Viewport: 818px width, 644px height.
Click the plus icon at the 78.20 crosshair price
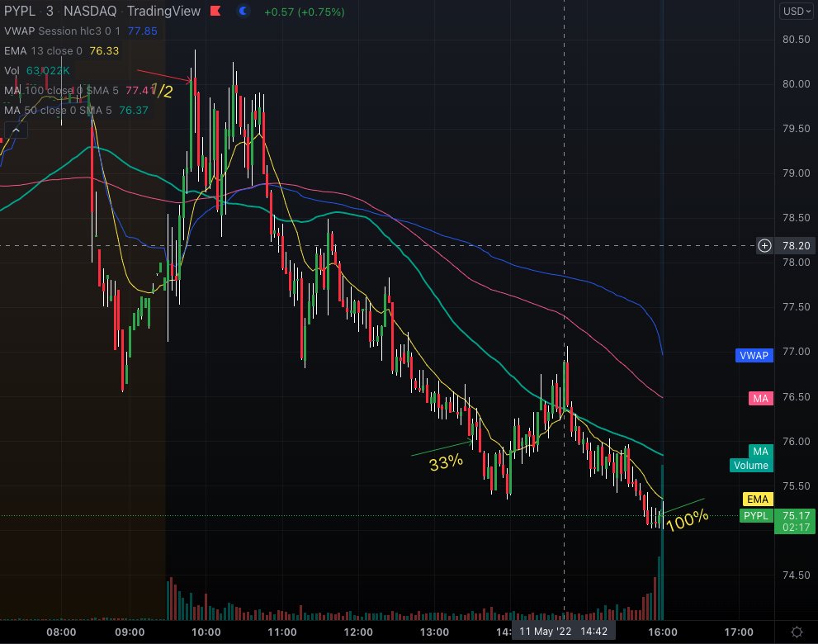pos(764,246)
